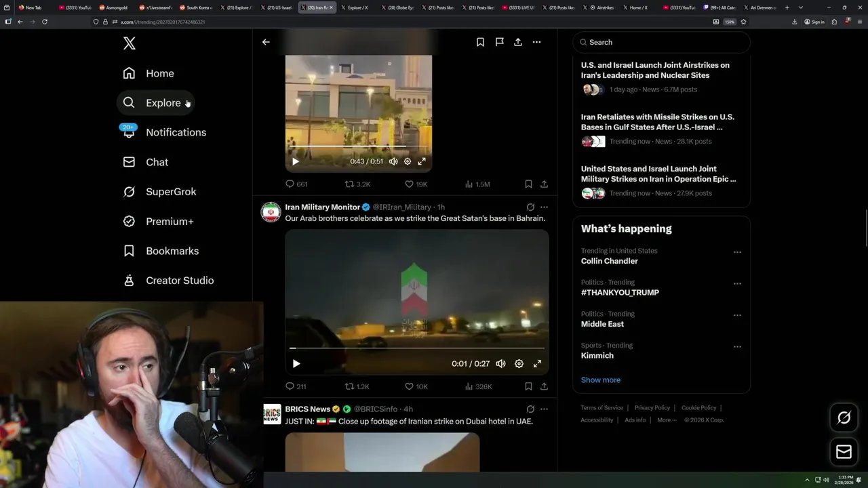Click Show more under What's happening
Image resolution: width=868 pixels, height=488 pixels.
pyautogui.click(x=600, y=380)
